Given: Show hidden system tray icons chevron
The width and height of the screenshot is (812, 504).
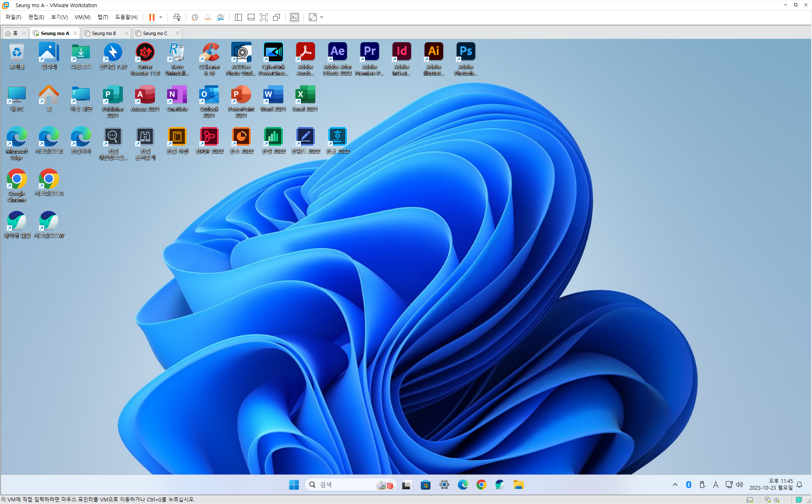Looking at the screenshot, I should tap(675, 485).
